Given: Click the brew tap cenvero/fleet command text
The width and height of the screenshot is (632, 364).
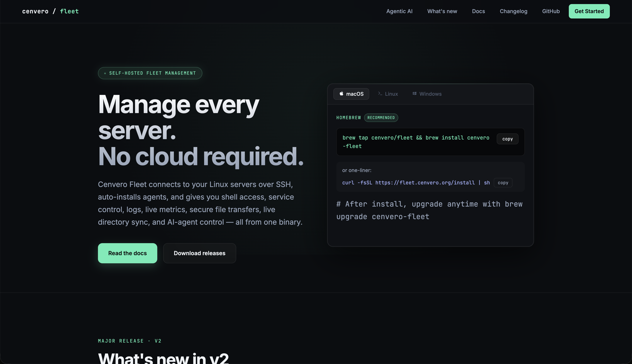Looking at the screenshot, I should [416, 142].
